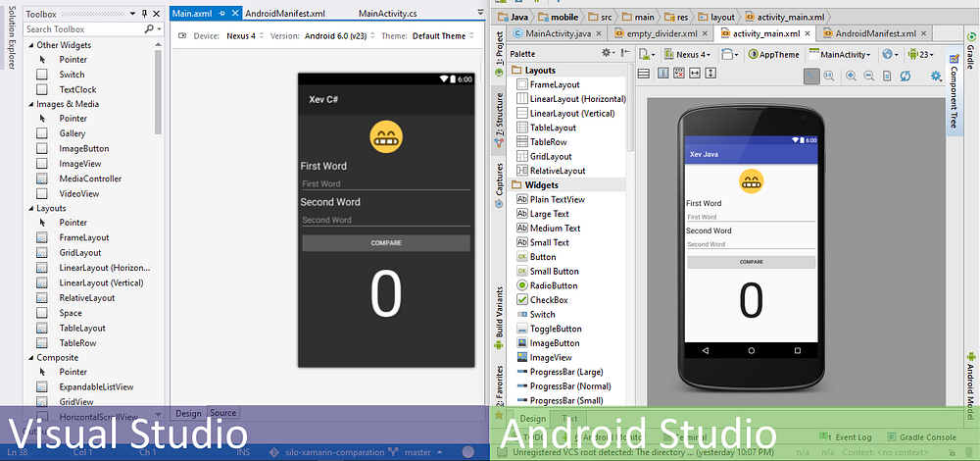Zoom out on the Android Studio preview

click(868, 76)
